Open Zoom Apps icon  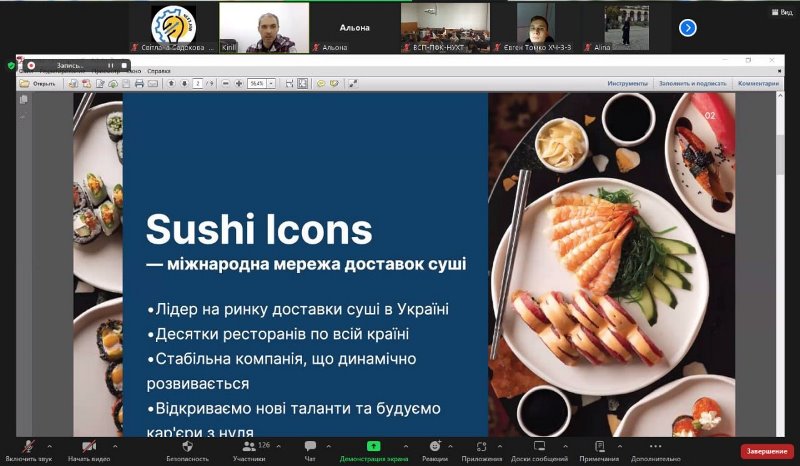tap(481, 447)
